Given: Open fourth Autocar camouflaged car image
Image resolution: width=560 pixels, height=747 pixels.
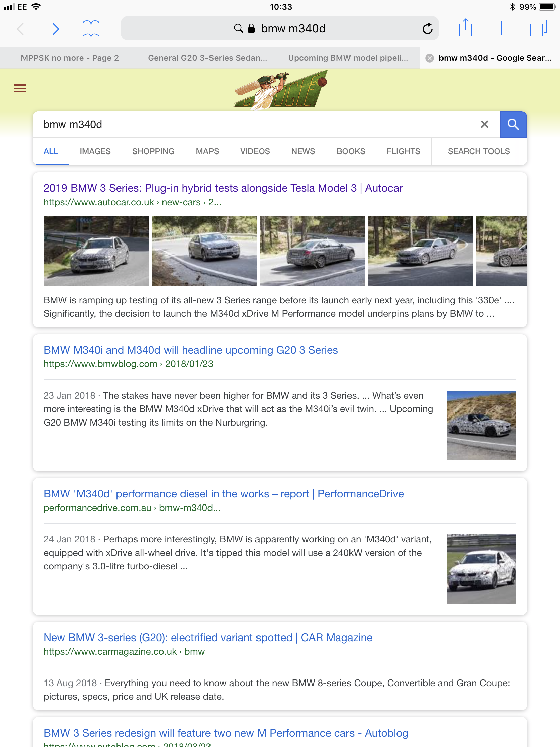Looking at the screenshot, I should (x=420, y=251).
